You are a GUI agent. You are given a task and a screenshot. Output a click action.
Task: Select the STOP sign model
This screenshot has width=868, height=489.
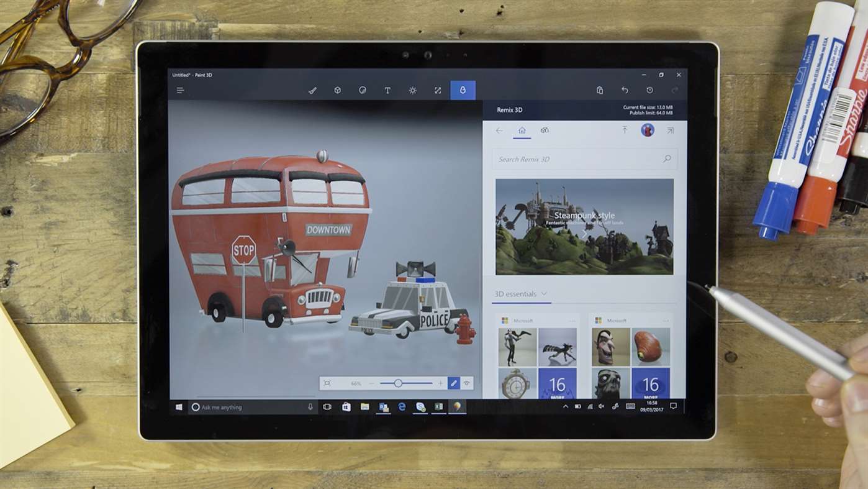point(243,250)
